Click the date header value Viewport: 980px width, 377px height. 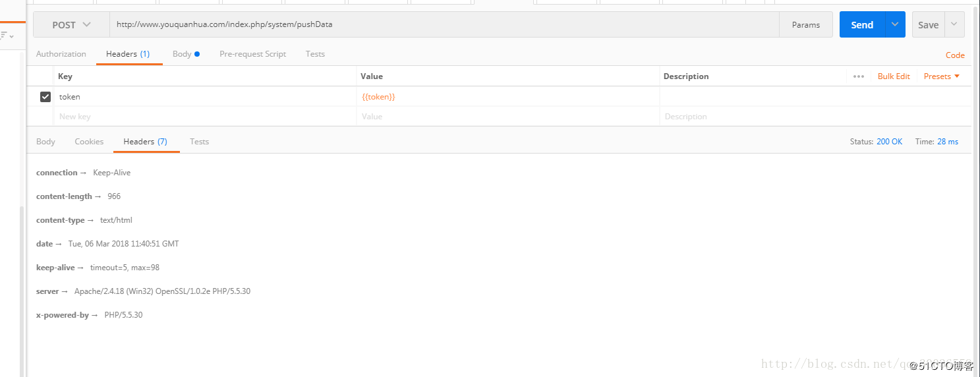123,244
